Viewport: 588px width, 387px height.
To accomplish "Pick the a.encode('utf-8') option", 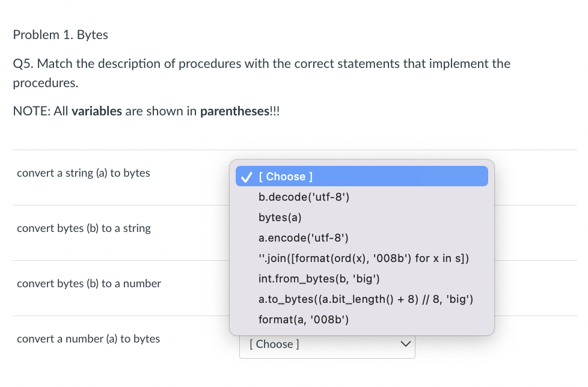I will pos(303,238).
